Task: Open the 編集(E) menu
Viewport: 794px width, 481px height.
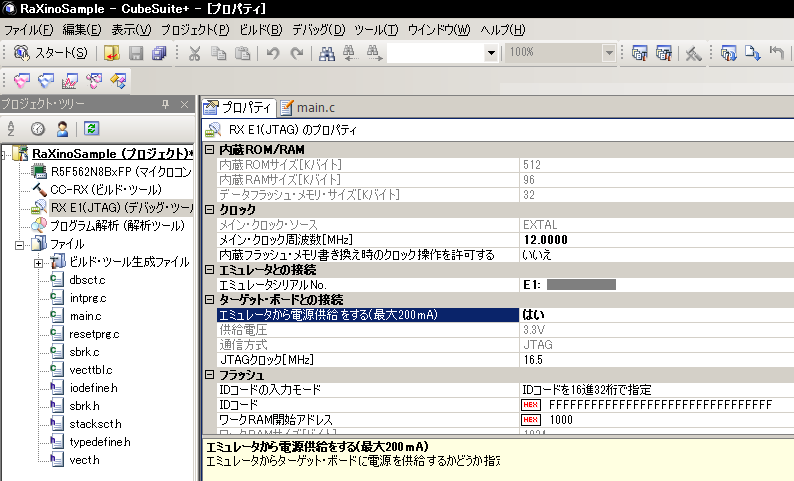Action: click(x=82, y=30)
